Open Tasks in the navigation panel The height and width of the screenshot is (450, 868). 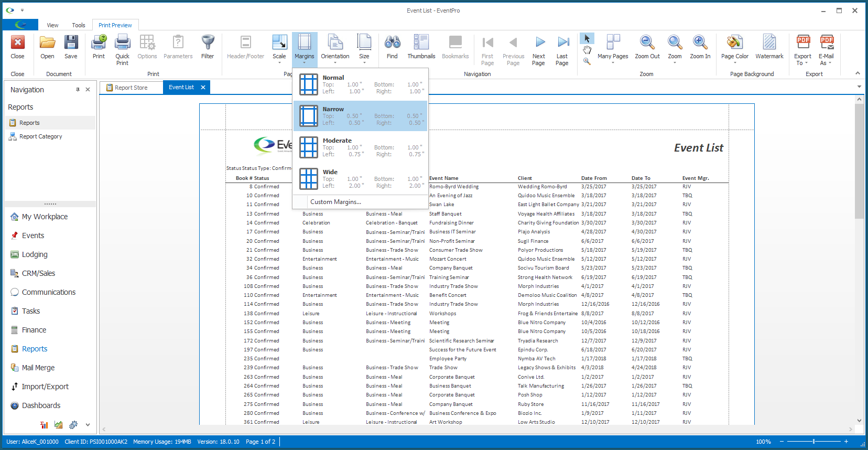point(31,311)
